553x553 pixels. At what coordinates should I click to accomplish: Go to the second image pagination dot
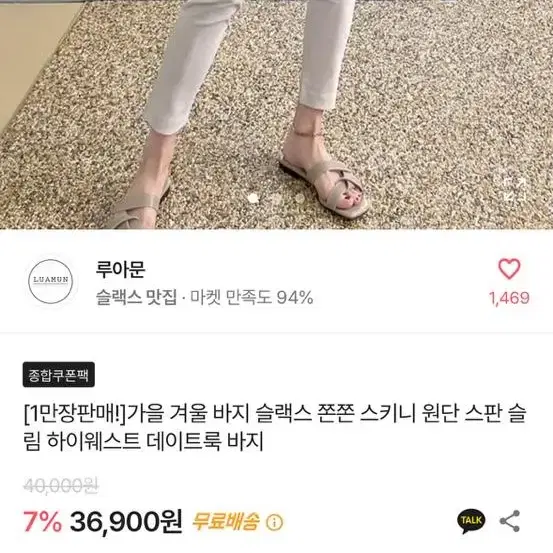pos(276,198)
